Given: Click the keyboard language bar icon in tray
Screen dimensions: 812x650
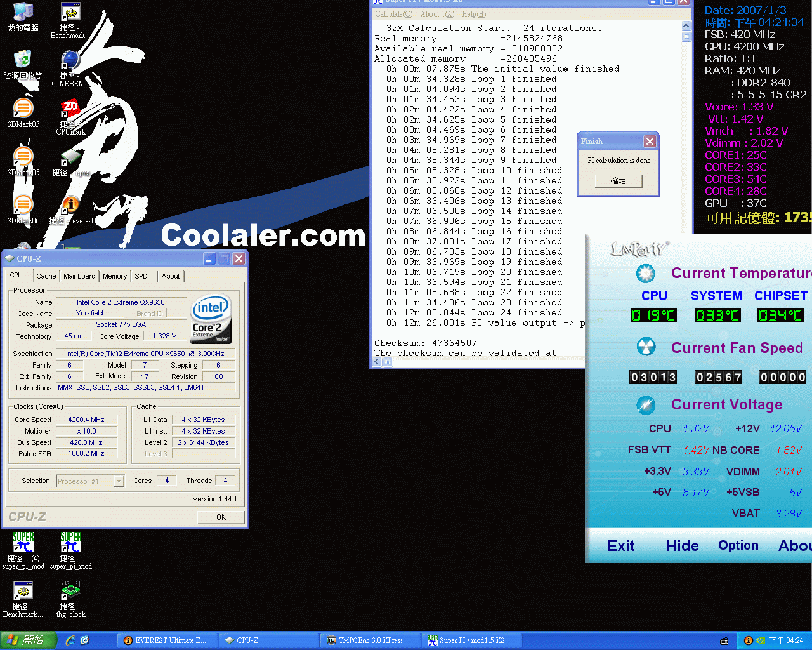Looking at the screenshot, I should [x=724, y=640].
